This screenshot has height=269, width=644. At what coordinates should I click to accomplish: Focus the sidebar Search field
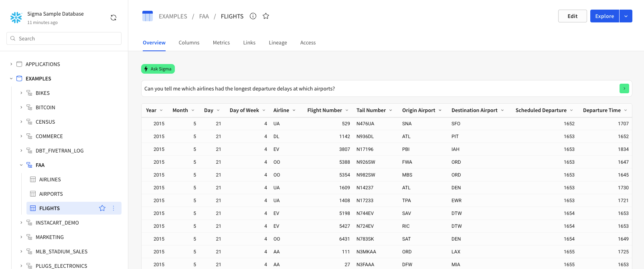pos(64,38)
